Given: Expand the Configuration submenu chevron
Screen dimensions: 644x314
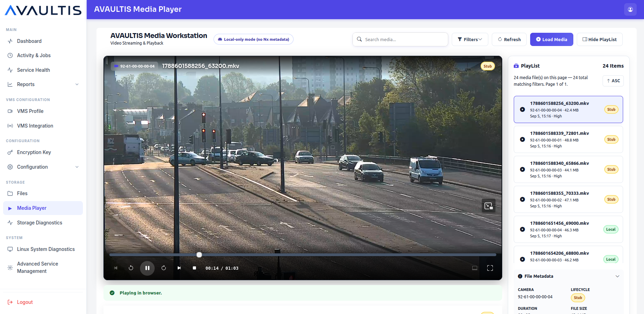Looking at the screenshot, I should pos(77,167).
